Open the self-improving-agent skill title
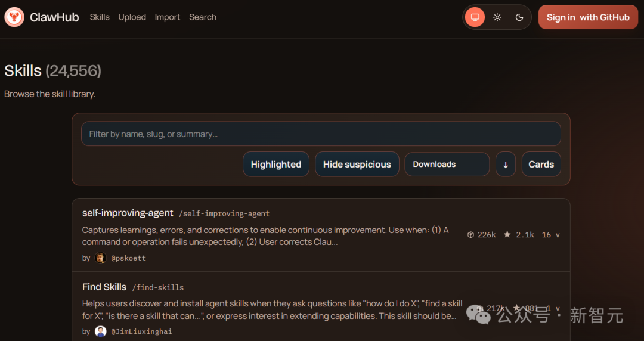644x341 pixels. tap(128, 213)
